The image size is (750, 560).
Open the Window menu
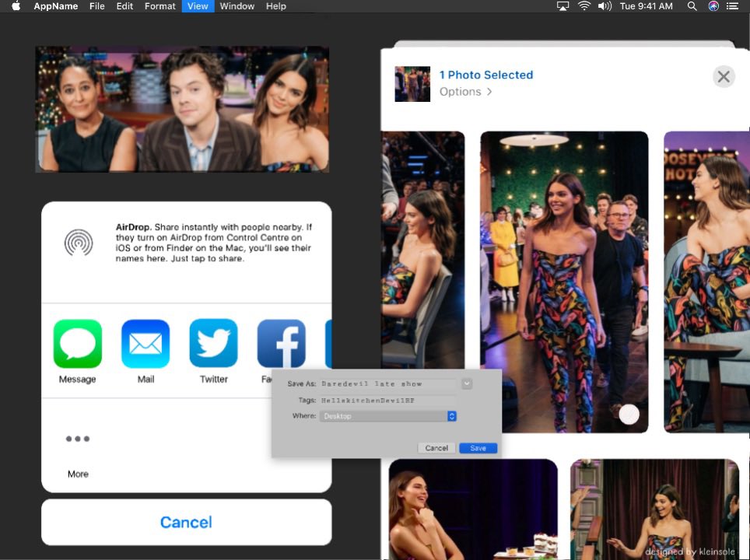[x=237, y=6]
